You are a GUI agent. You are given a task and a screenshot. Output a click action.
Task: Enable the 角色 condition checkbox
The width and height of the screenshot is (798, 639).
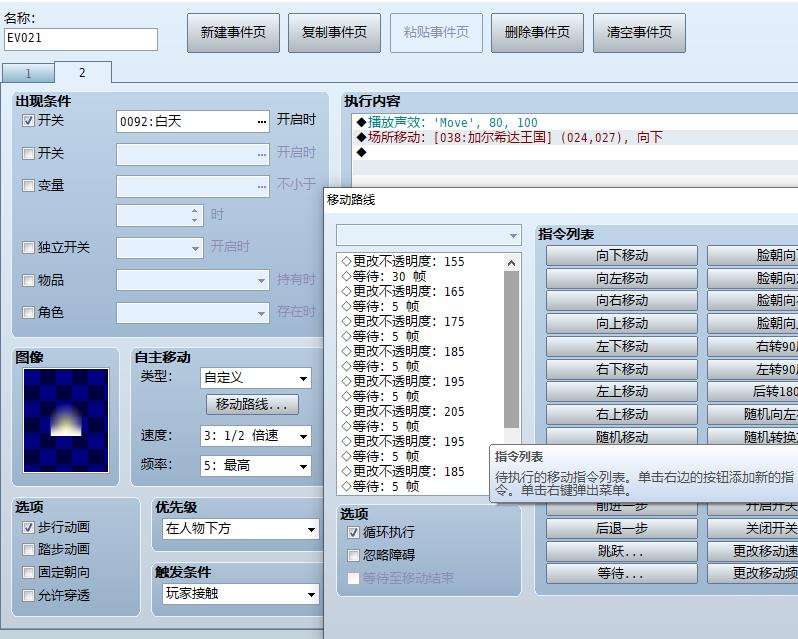coord(28,312)
